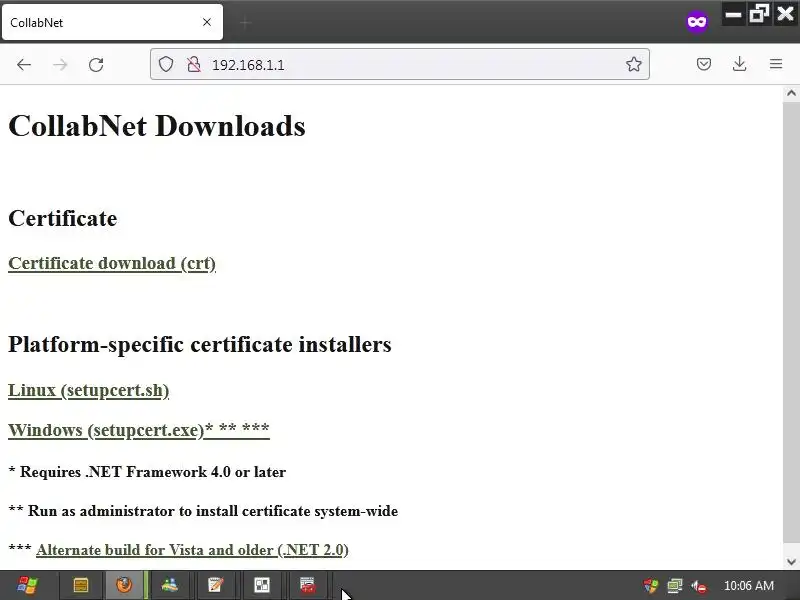Close the CollabNet tab
This screenshot has width=800, height=600.
tap(207, 22)
